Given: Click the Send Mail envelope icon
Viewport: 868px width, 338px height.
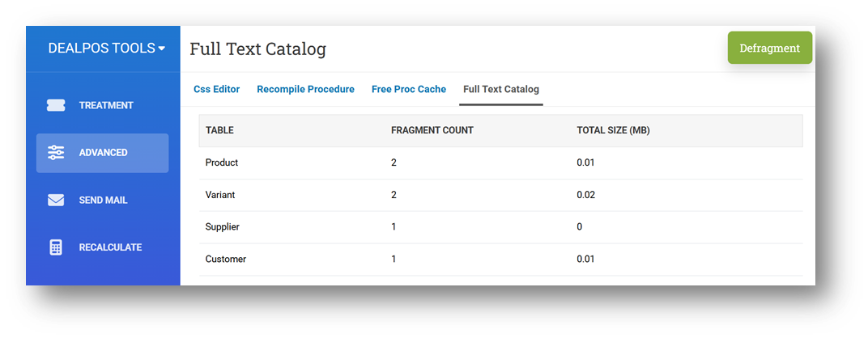Looking at the screenshot, I should coord(56,201).
